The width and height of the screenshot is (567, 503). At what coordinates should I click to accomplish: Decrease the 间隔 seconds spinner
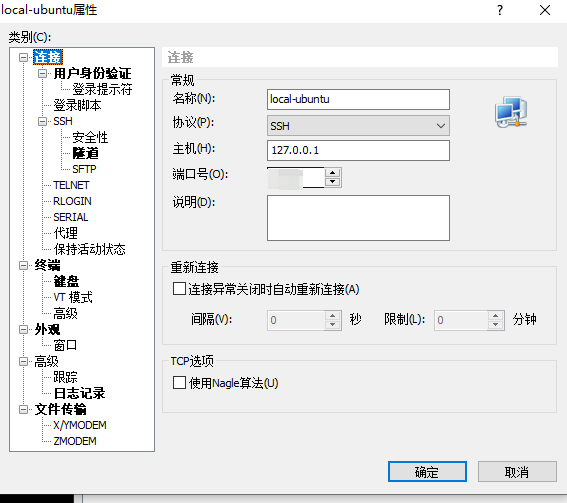[x=332, y=325]
